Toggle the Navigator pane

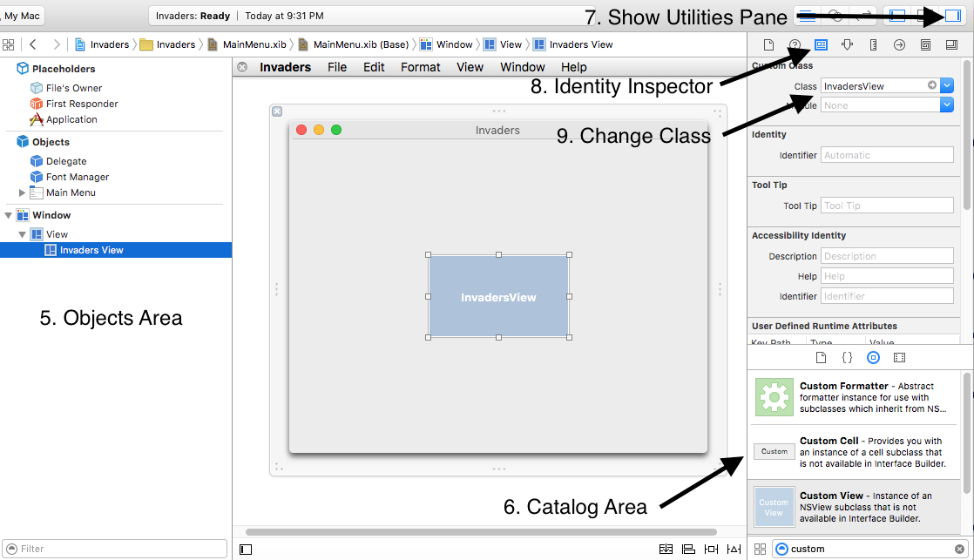point(897,17)
